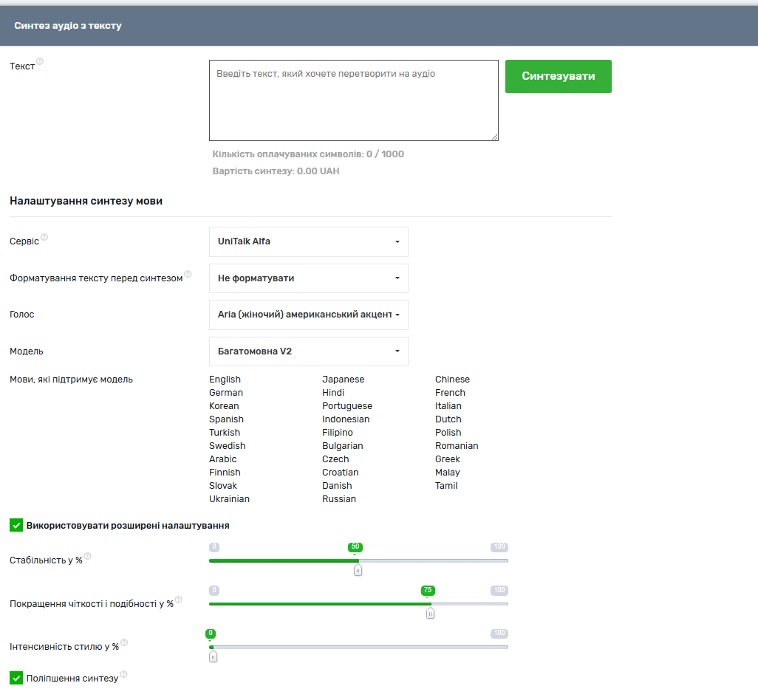
Task: Focus the text input area for synthesis
Action: [x=353, y=100]
